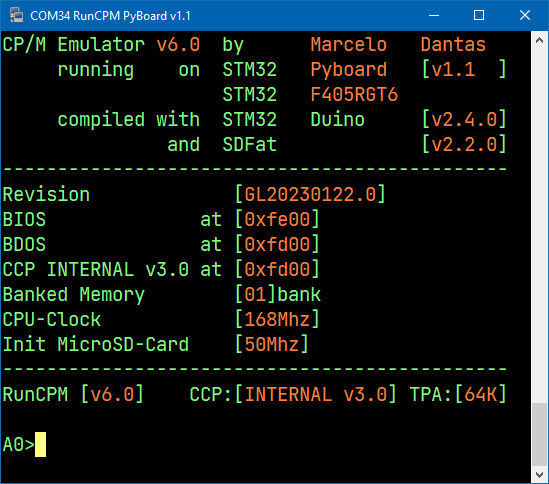Minimize the COM34 RunCPM window
The height and width of the screenshot is (484, 549).
434,15
